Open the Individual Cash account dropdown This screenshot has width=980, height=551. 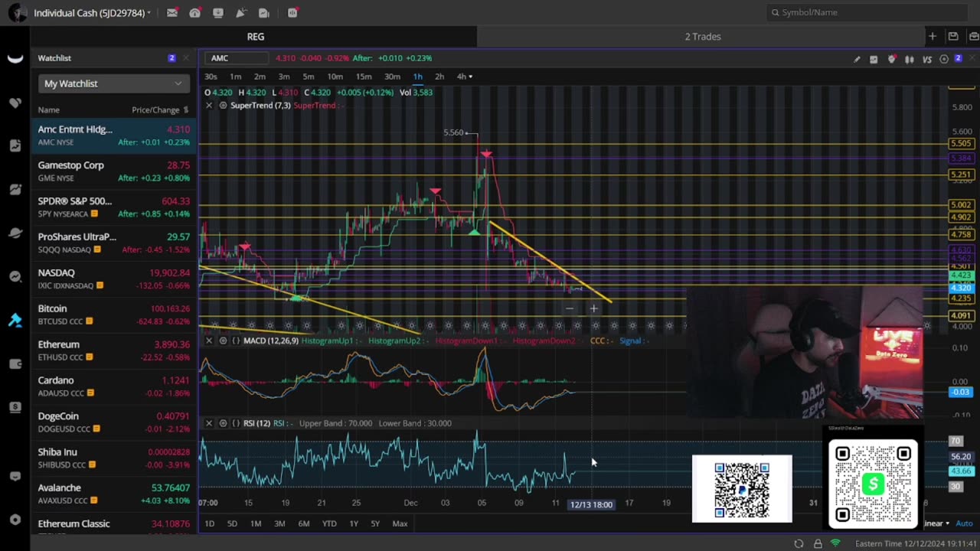click(92, 13)
